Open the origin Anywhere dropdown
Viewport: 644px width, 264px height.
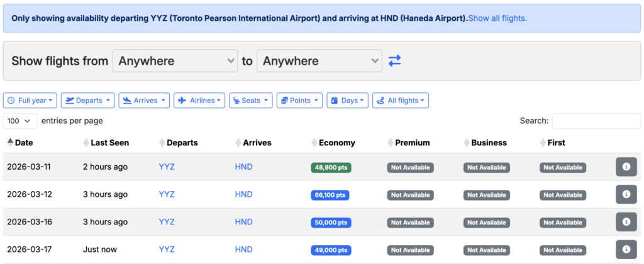[175, 61]
